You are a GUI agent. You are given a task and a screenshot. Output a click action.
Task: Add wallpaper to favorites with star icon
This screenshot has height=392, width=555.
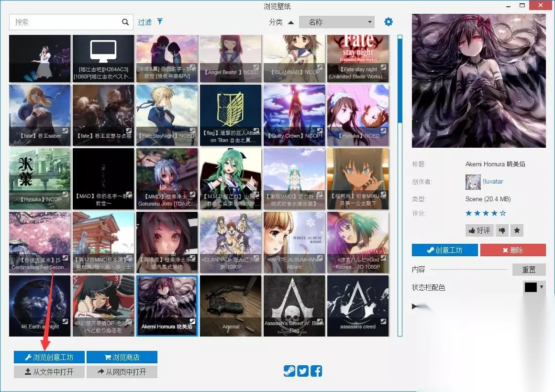click(x=517, y=231)
